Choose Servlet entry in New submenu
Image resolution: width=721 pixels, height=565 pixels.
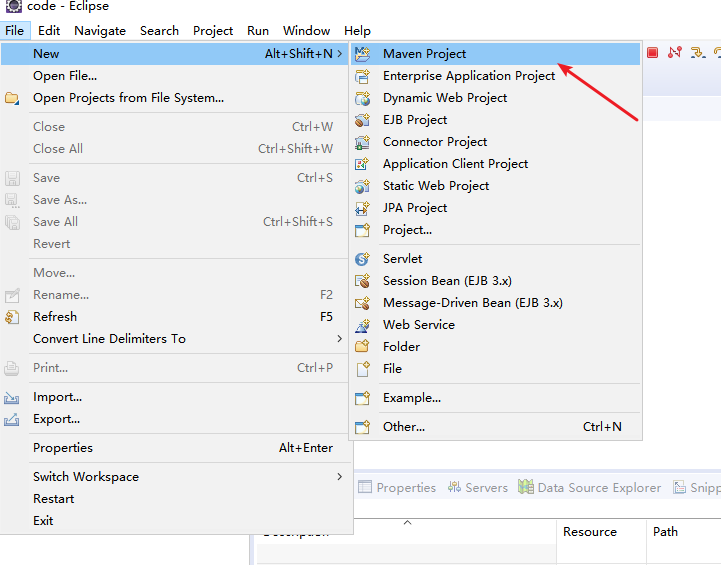[496, 259]
